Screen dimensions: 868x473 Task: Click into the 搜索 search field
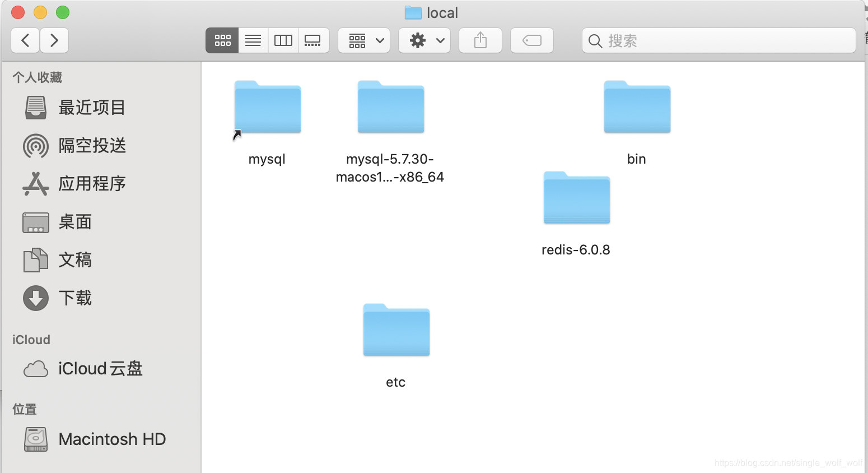coord(719,40)
